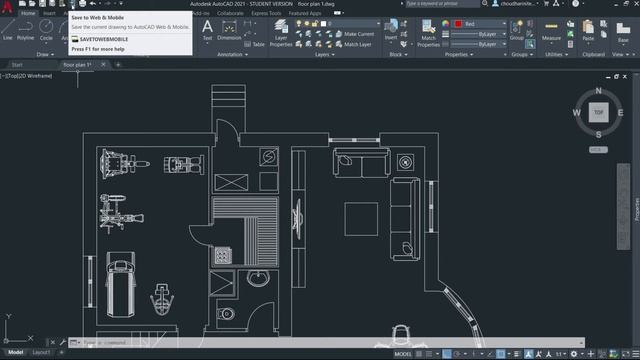The image size is (640, 360).
Task: Select the Circle tool
Action: (46, 29)
